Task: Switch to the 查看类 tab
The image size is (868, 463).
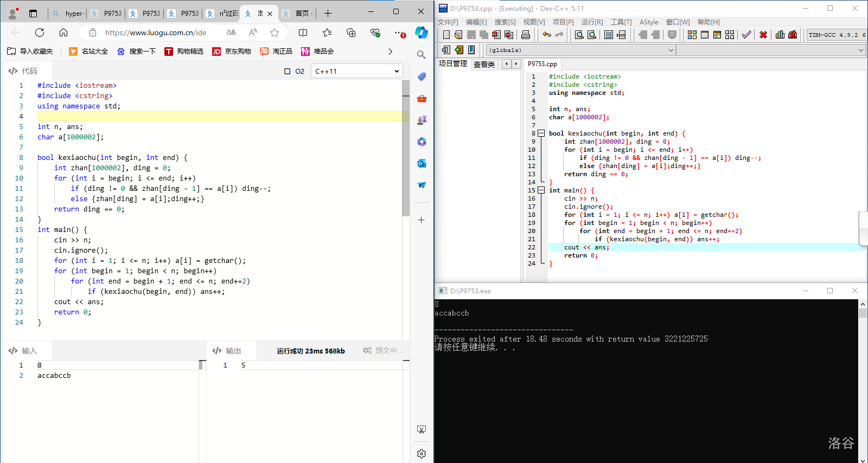Action: tap(484, 65)
